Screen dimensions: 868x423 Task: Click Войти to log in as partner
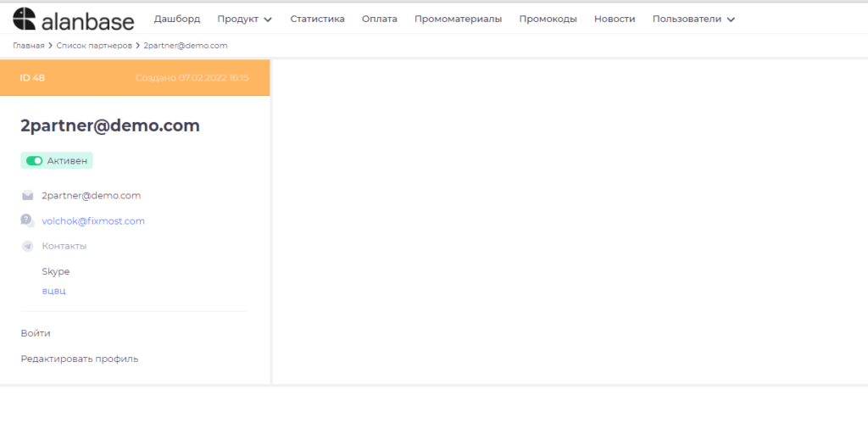click(36, 333)
